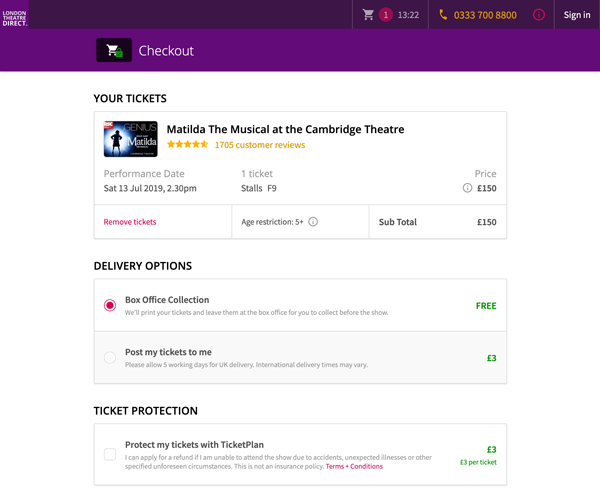Select Box Office Collection radio button
Screen dimensions: 600x494
click(x=110, y=305)
